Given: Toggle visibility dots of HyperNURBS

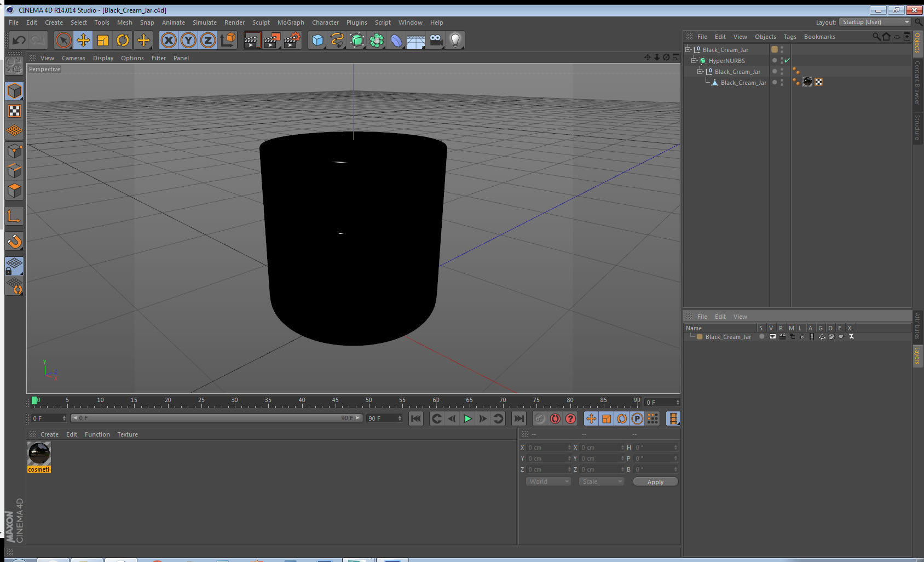Looking at the screenshot, I should 782,60.
